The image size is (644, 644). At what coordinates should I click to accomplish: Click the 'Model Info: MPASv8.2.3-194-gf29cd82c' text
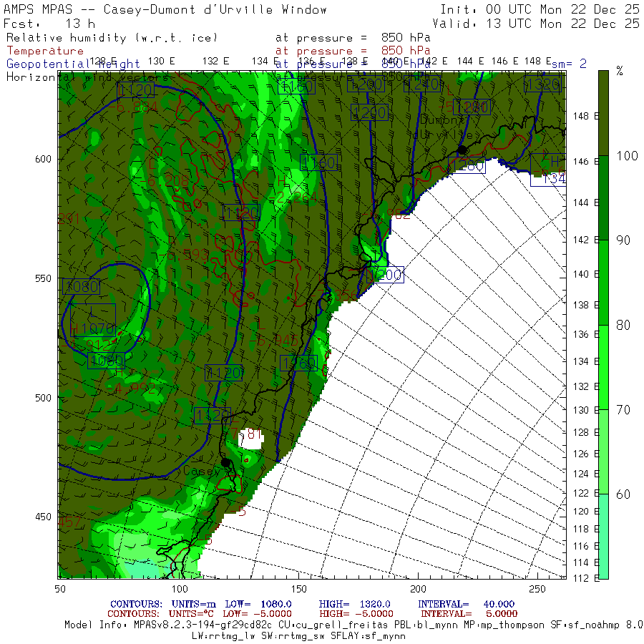(168, 625)
